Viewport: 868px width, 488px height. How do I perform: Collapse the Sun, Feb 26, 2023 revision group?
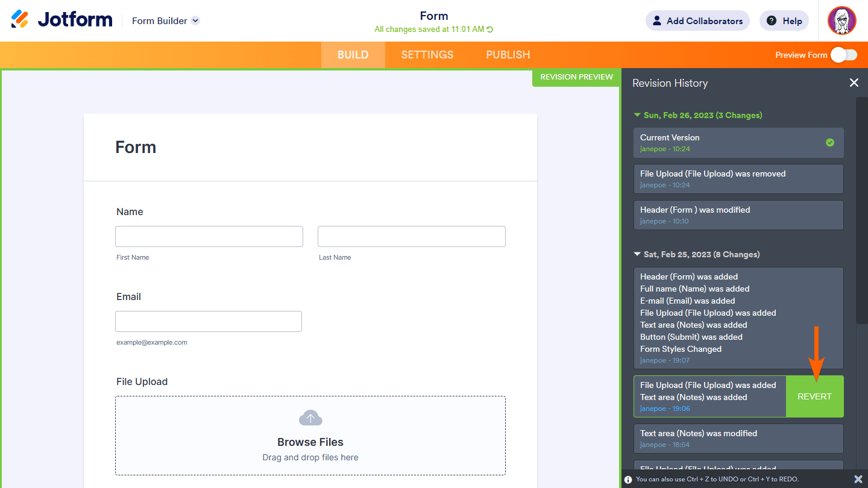(637, 114)
